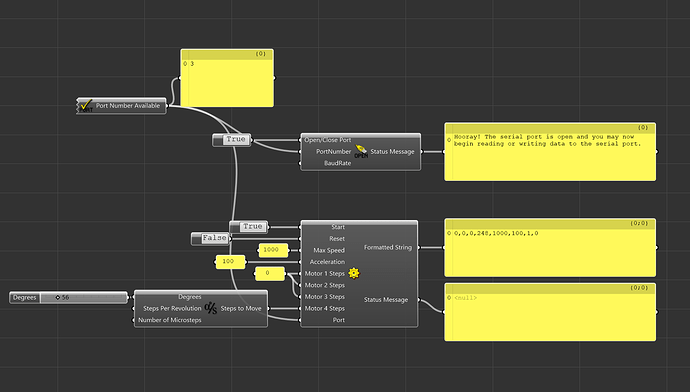Click the Open Port component icon
Screen dimensions: 690x392
(x=361, y=151)
